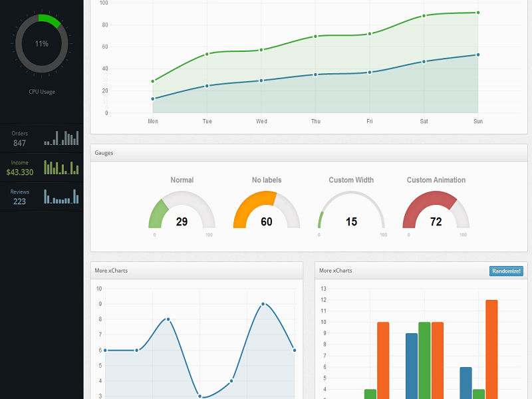Screen dimensions: 532x399
Task: Click the red Custom Animation gauge
Action: [436, 211]
